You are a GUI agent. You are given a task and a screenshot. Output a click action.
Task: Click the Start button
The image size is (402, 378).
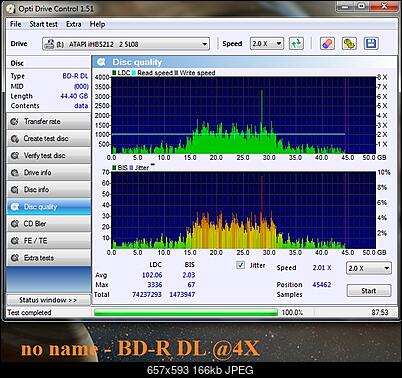pos(369,291)
